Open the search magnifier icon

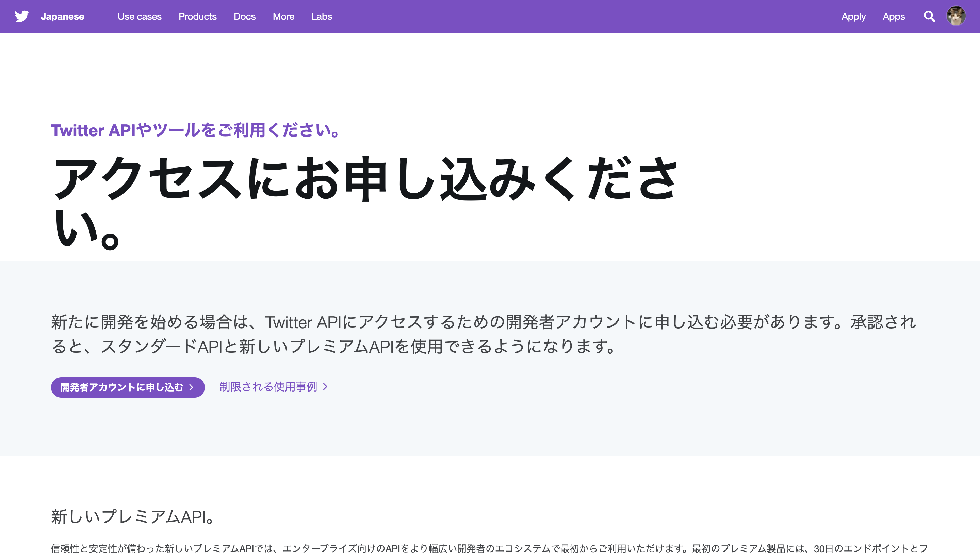[x=929, y=16]
